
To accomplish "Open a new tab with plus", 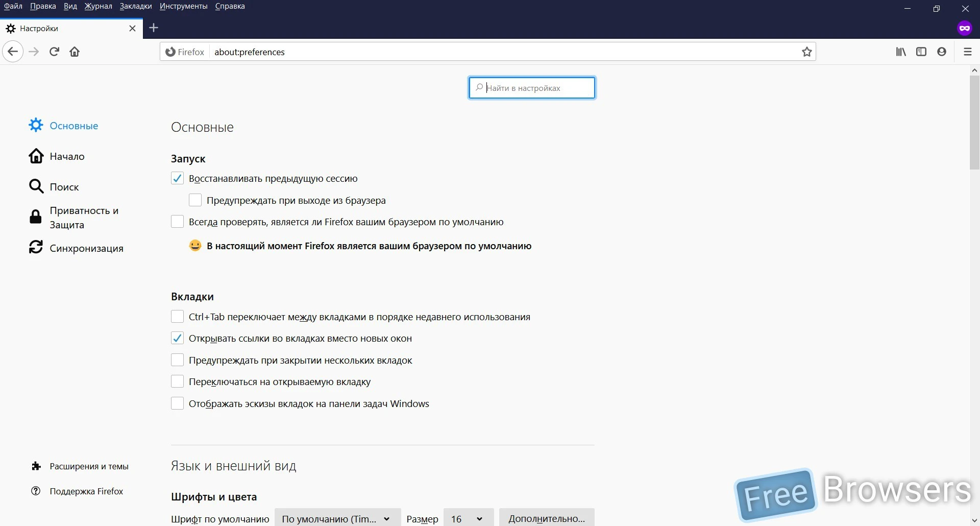I will tap(154, 28).
